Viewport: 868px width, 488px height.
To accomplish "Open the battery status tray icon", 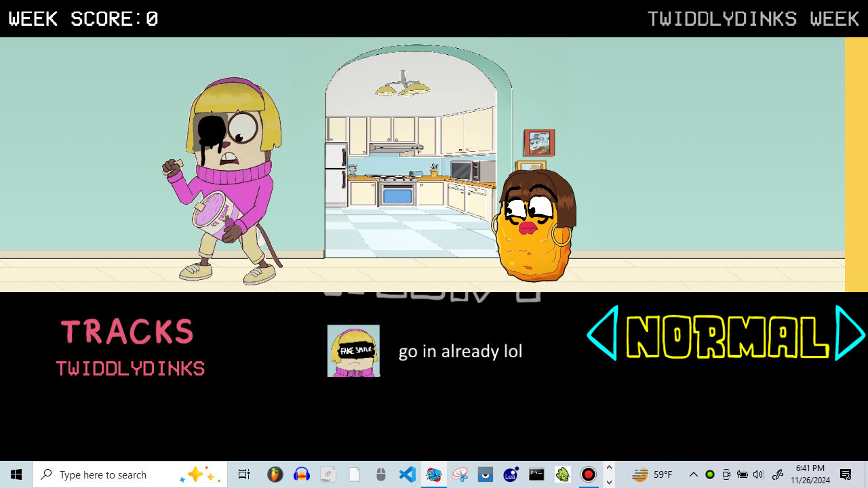I will coord(742,474).
